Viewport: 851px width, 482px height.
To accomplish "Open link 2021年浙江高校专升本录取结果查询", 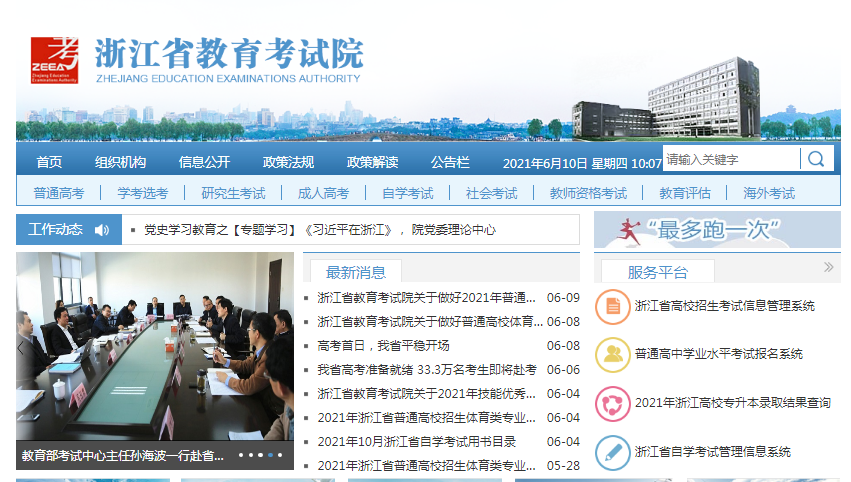I will tap(733, 402).
